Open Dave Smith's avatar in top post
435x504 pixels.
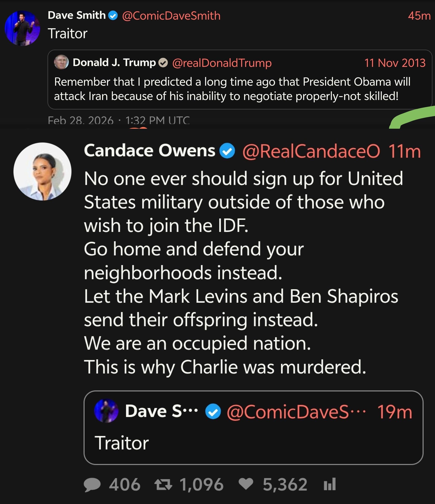tap(22, 28)
